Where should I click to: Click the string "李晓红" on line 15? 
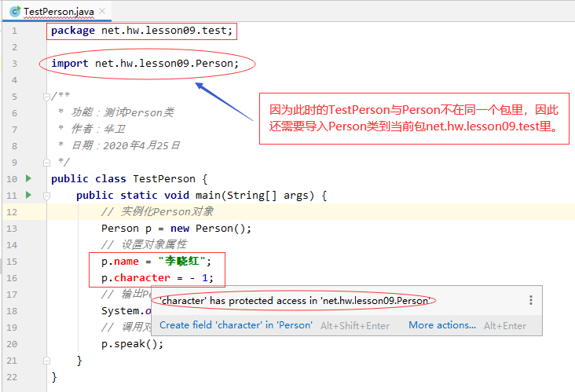click(x=182, y=261)
